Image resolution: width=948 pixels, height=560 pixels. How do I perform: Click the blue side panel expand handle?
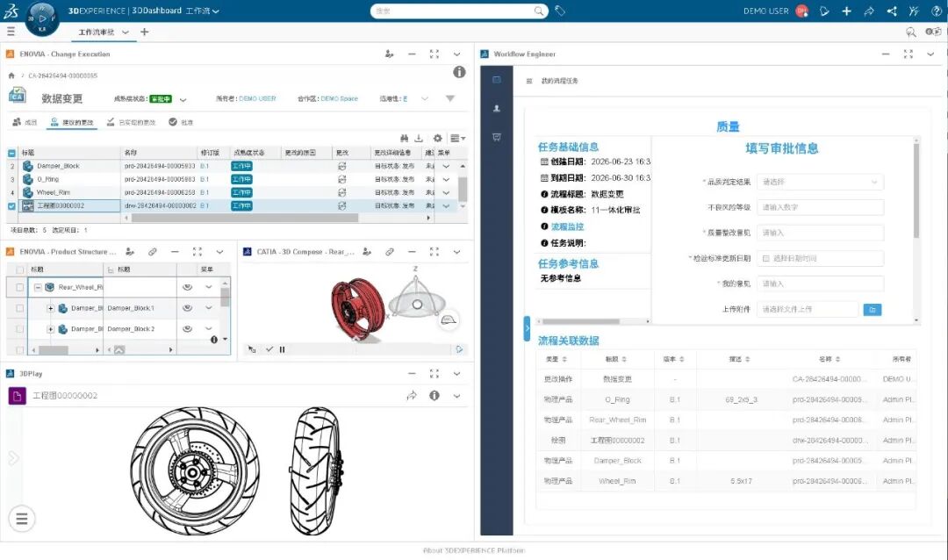(x=527, y=328)
